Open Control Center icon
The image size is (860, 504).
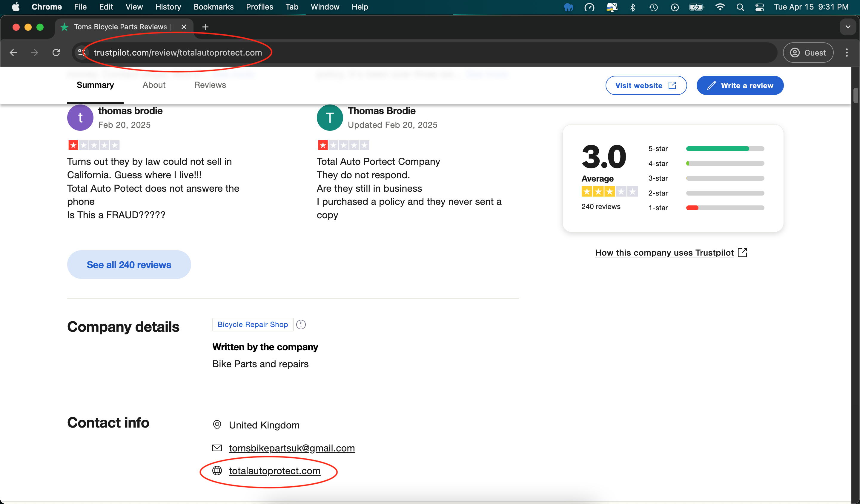point(760,7)
